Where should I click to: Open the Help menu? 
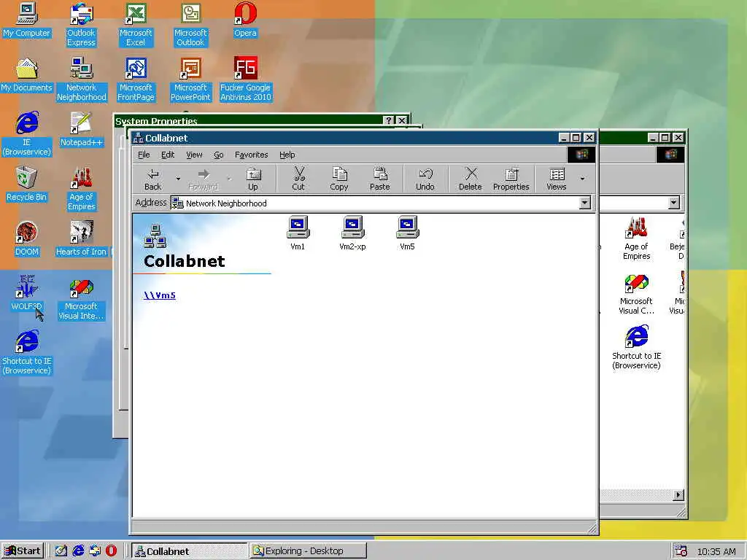(287, 155)
